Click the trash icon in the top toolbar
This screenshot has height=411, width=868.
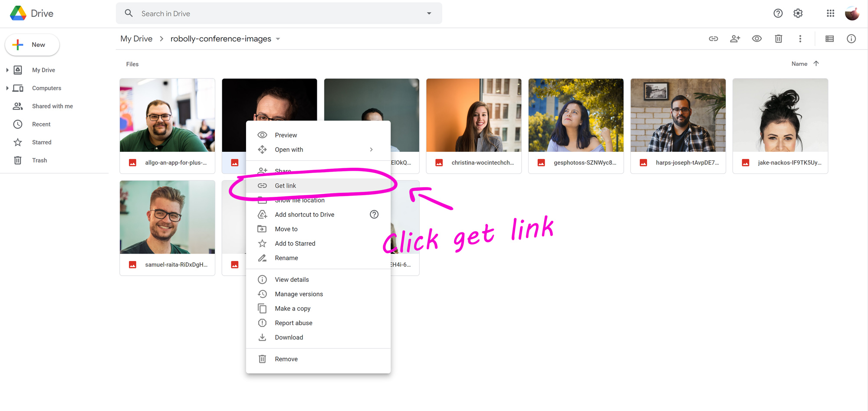[778, 39]
